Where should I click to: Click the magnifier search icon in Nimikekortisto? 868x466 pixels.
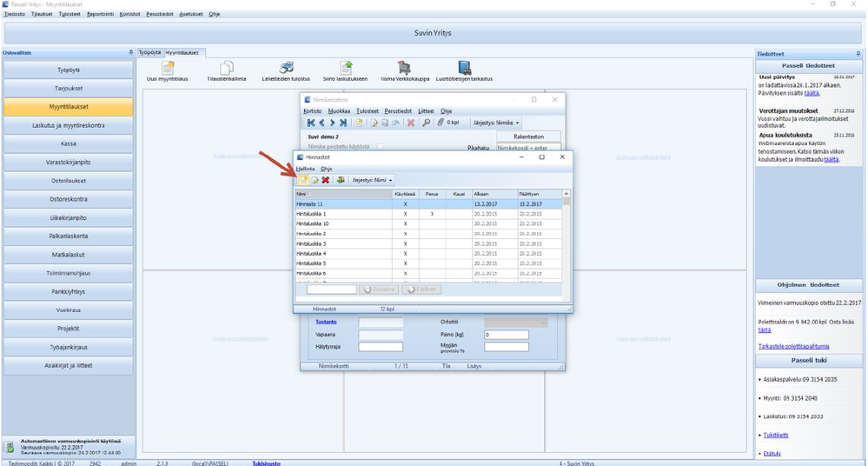pos(427,123)
